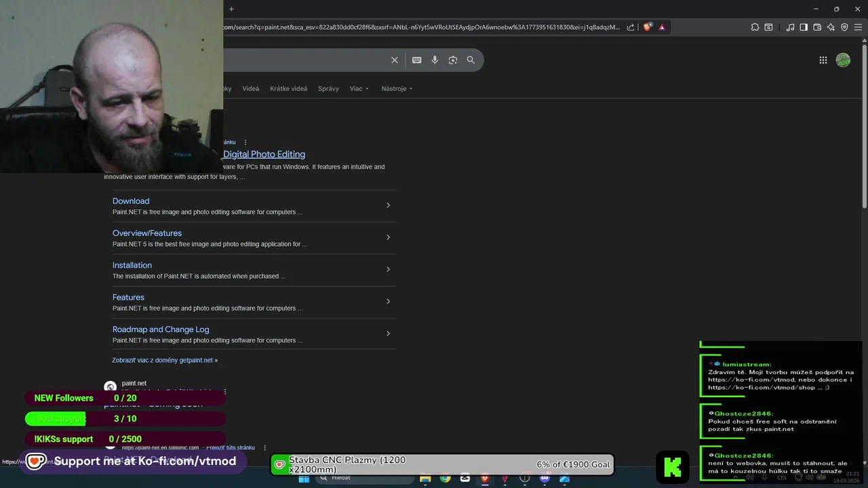868x488 pixels.
Task: Expand the Installation sitelink chevron
Action: [x=388, y=269]
